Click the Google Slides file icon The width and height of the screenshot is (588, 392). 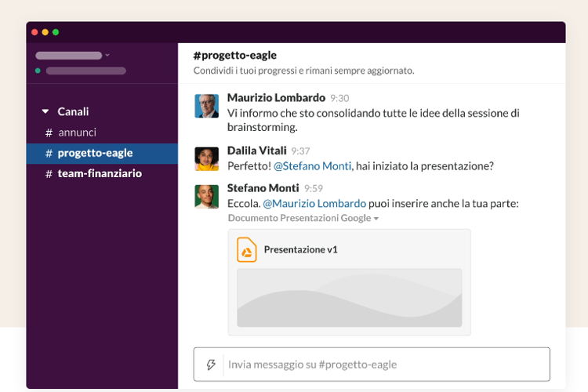tap(247, 249)
